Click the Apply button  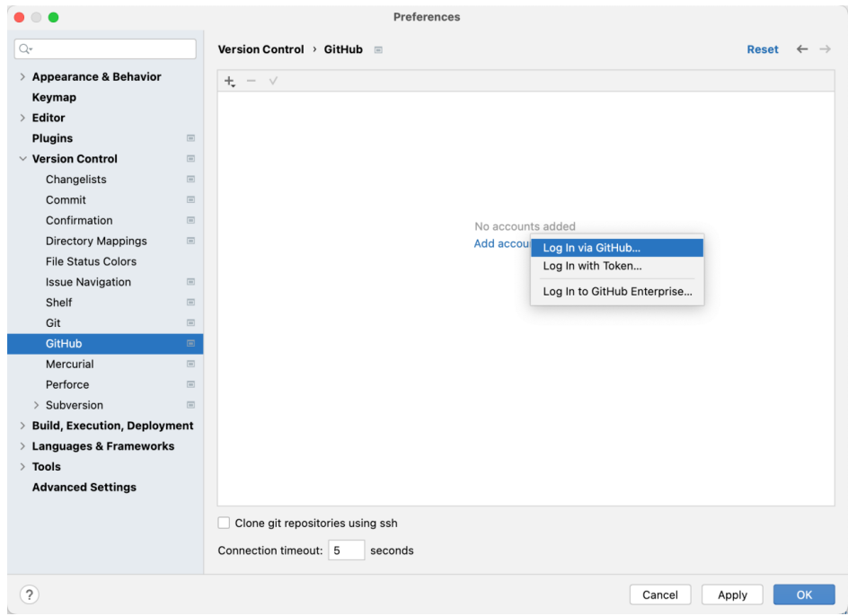pos(732,595)
